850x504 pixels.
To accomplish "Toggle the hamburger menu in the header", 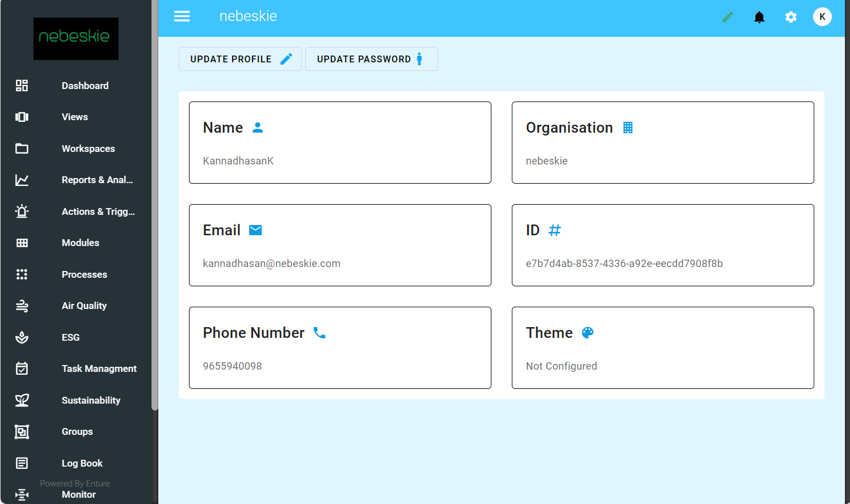I will [x=182, y=16].
